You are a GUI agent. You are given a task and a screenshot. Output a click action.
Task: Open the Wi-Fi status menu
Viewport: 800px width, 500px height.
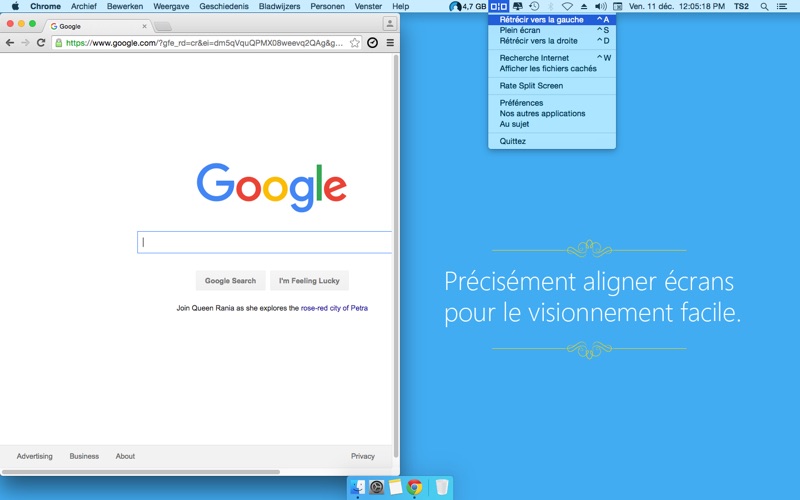coord(567,6)
